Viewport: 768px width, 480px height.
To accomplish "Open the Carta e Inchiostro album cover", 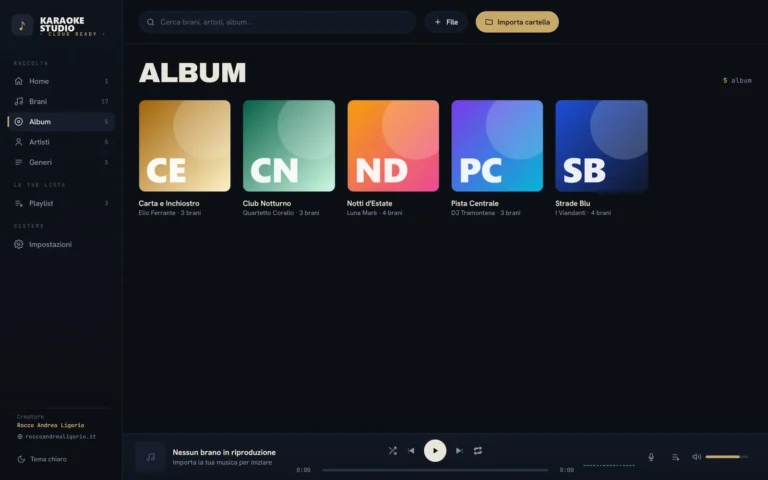I will coord(185,146).
